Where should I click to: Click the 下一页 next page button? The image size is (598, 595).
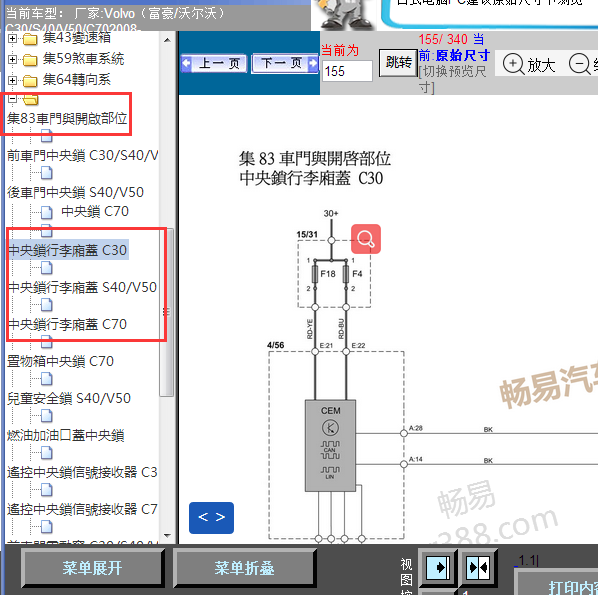(285, 63)
